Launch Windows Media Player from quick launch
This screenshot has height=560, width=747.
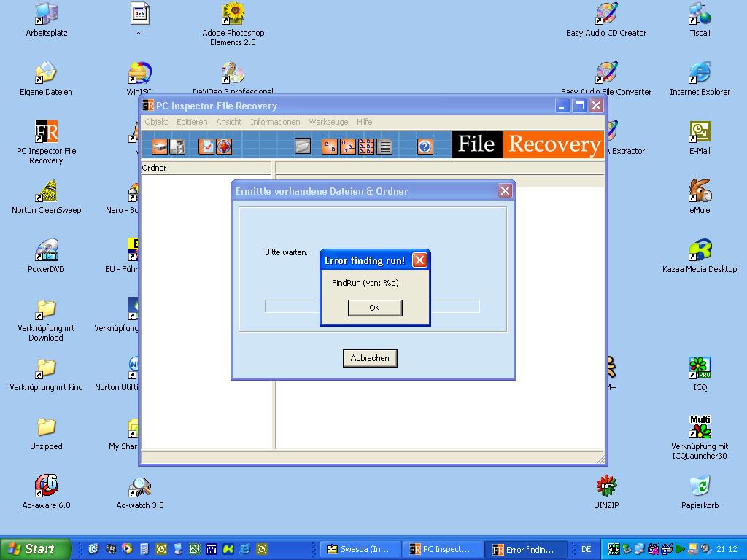point(127,549)
